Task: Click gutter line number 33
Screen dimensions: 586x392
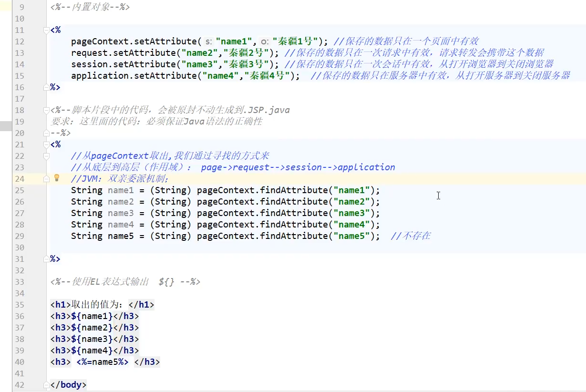Action: point(20,282)
